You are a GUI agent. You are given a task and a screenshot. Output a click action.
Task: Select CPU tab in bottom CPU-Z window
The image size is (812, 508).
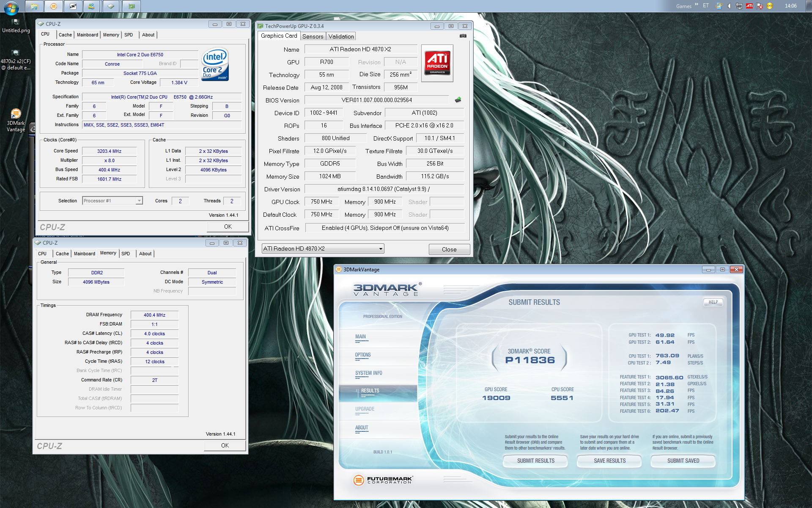(x=42, y=254)
